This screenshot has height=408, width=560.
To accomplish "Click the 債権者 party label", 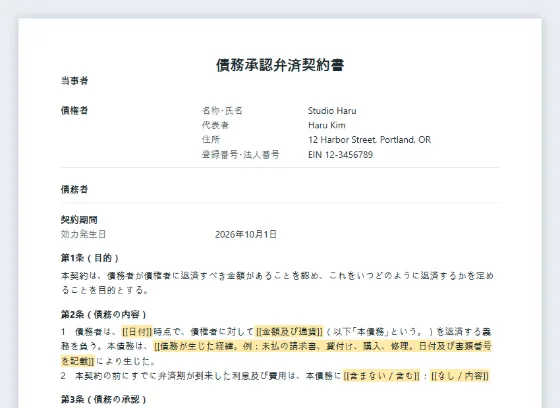I will click(74, 110).
